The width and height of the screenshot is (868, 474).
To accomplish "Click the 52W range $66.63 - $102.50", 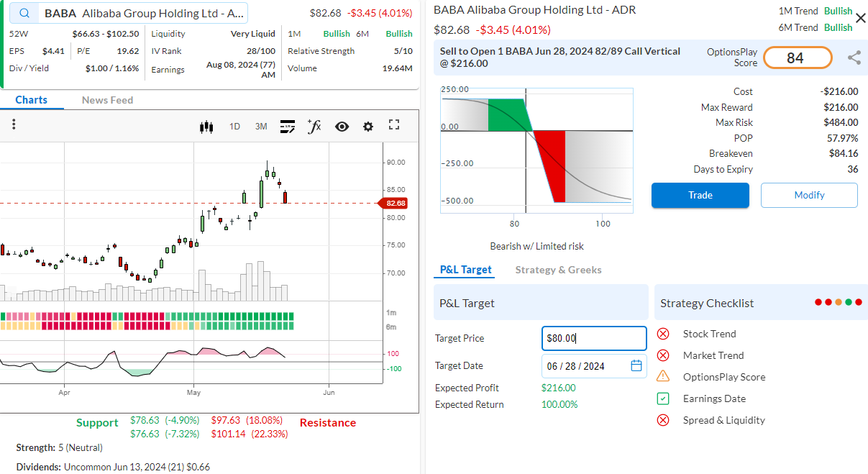I will [106, 34].
